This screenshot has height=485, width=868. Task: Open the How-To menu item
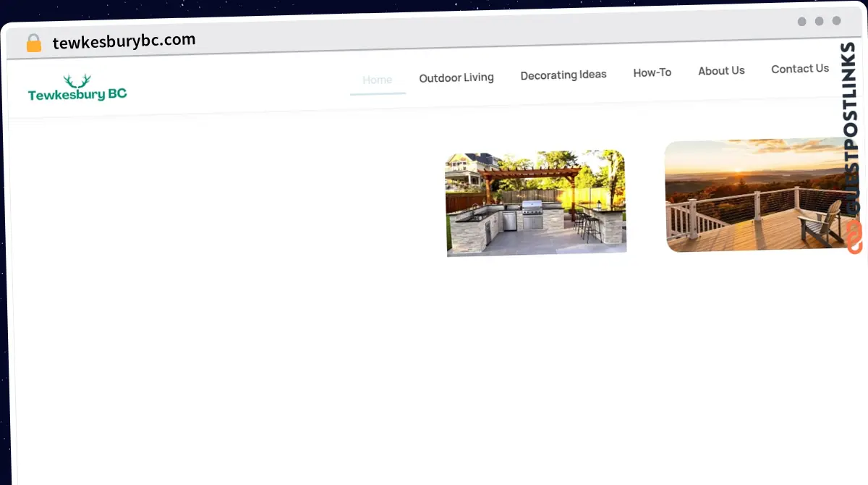652,72
